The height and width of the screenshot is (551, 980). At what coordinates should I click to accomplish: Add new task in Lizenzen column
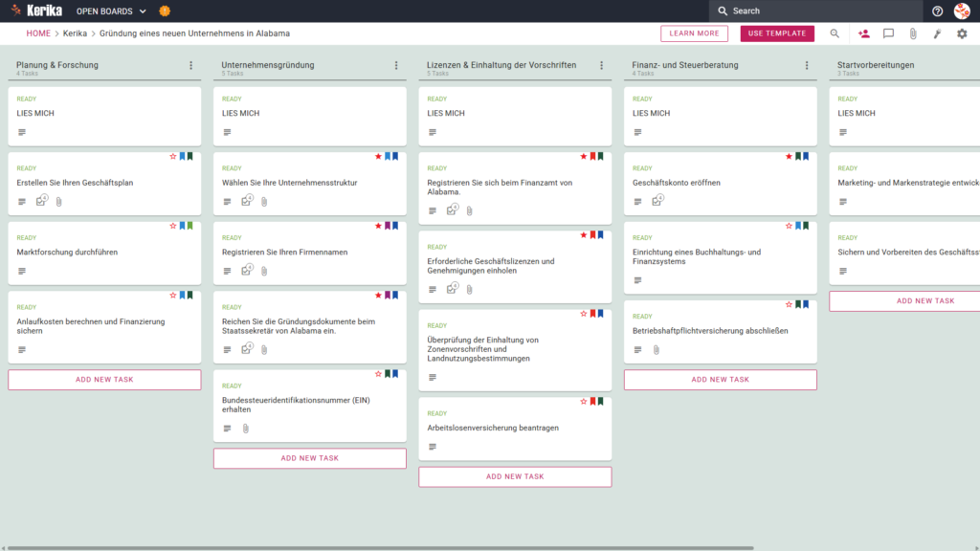coord(515,476)
